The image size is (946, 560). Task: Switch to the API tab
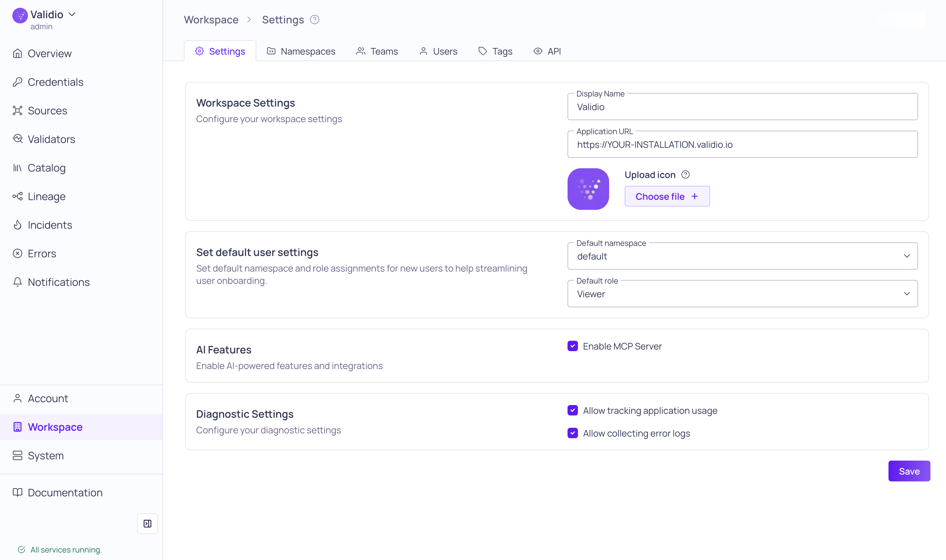point(547,51)
